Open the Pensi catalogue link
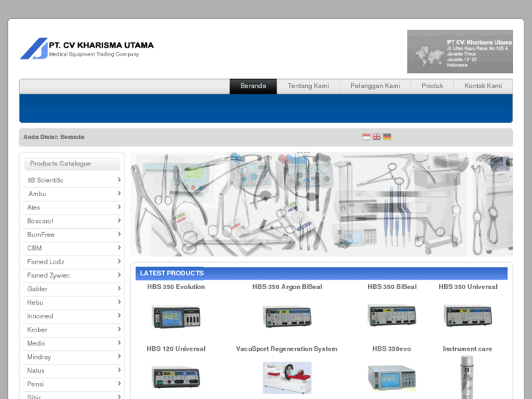Screen dimensions: 532x399 (x=72, y=384)
